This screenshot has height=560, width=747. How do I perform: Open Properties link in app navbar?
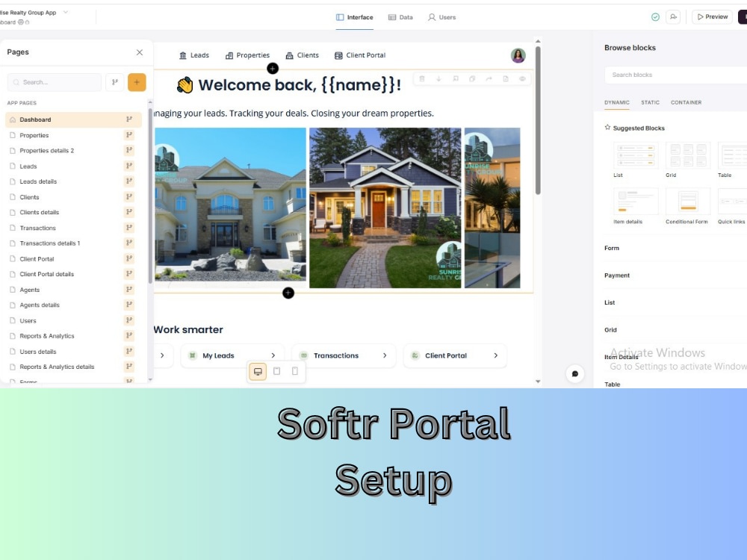coord(247,55)
